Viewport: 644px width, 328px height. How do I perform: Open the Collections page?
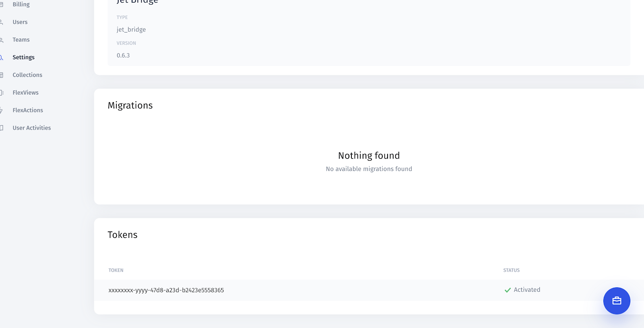[27, 75]
